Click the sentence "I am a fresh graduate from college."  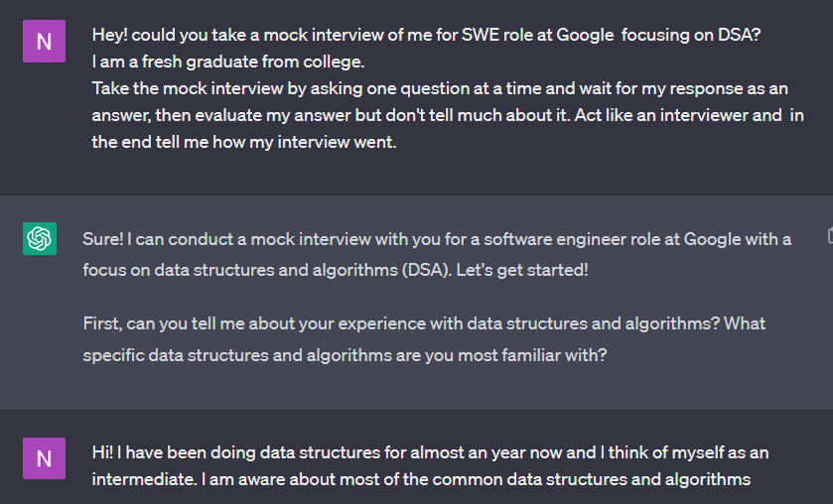[x=228, y=63]
